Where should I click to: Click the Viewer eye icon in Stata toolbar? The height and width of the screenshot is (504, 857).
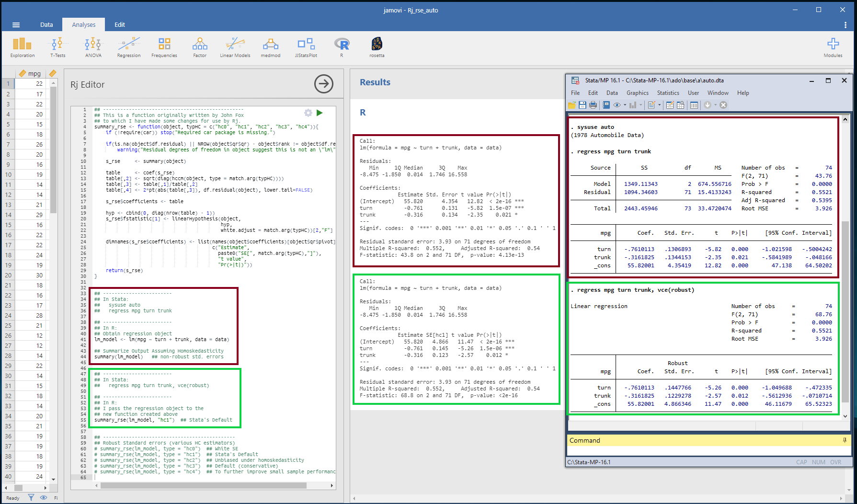tap(617, 105)
